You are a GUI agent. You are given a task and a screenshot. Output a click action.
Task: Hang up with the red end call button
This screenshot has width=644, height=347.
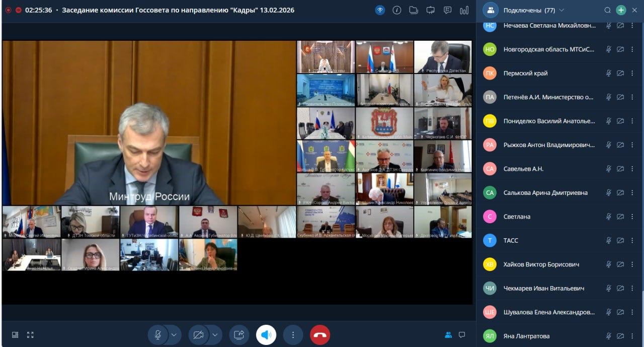point(320,335)
